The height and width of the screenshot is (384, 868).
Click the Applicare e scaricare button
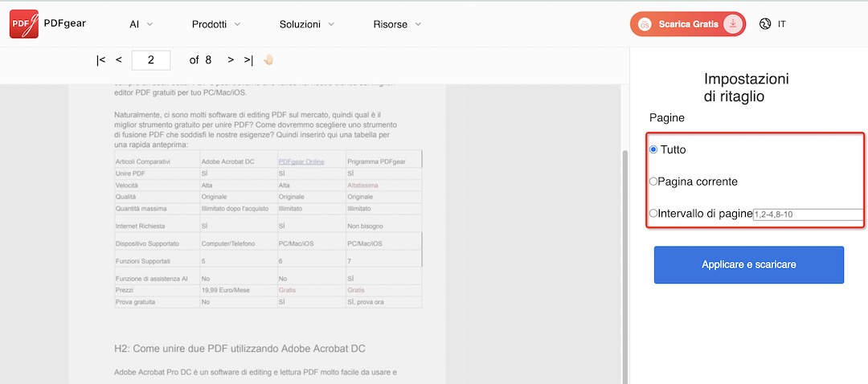(748, 265)
